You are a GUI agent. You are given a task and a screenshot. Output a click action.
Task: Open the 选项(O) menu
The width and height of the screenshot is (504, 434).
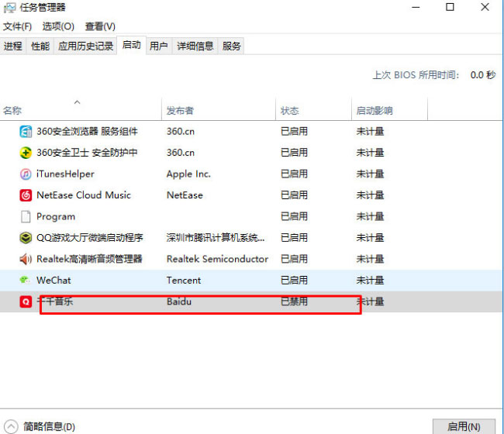click(58, 26)
